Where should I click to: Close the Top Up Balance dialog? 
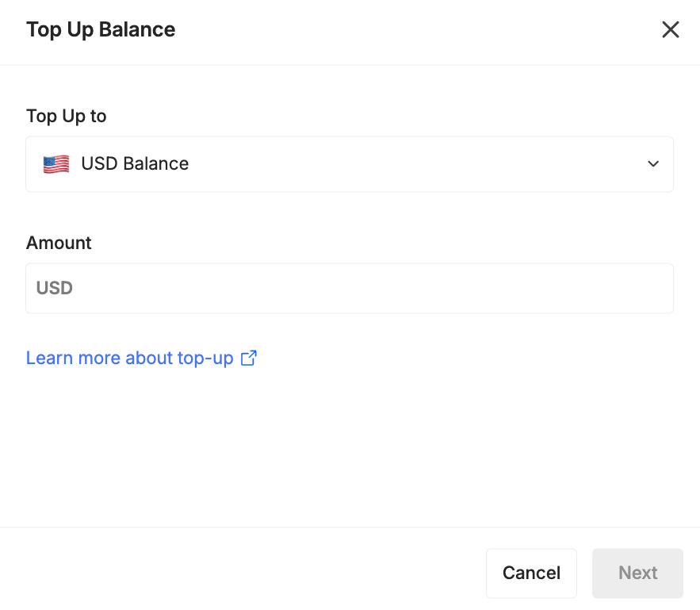[x=670, y=30]
